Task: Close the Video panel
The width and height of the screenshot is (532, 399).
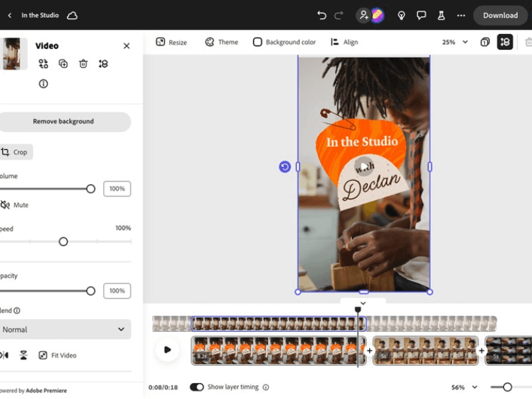Action: click(x=126, y=46)
